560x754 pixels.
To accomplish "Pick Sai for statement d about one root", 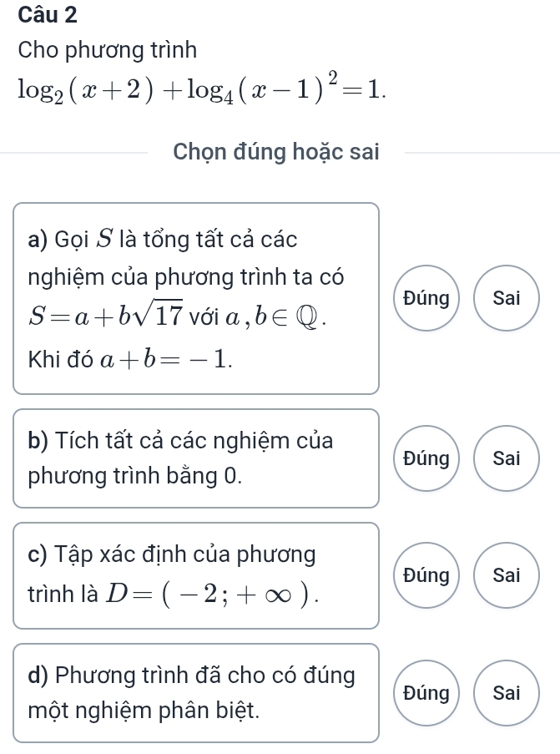I will [507, 693].
